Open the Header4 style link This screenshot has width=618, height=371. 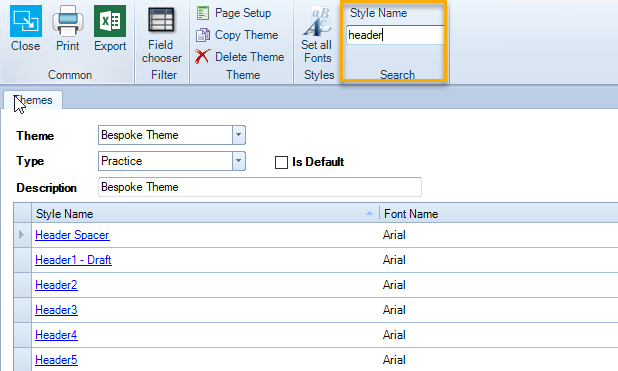coord(56,335)
